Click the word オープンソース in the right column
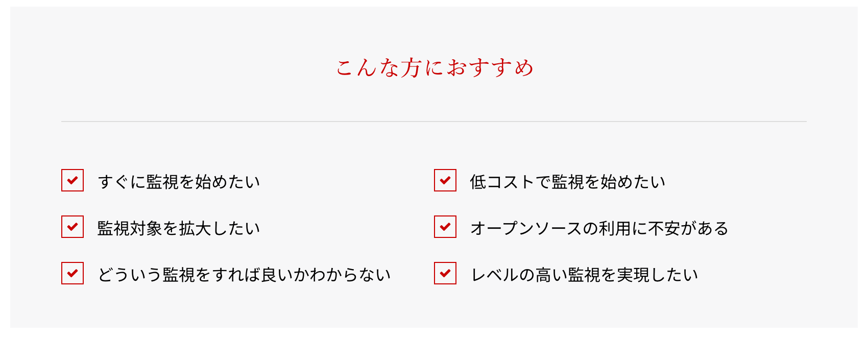 point(526,228)
